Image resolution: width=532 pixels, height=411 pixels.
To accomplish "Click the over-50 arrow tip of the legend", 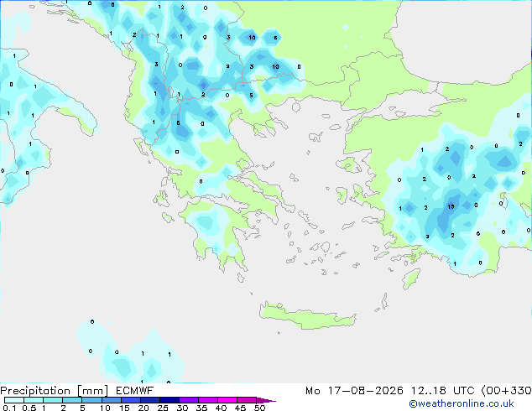I will [x=266, y=400].
